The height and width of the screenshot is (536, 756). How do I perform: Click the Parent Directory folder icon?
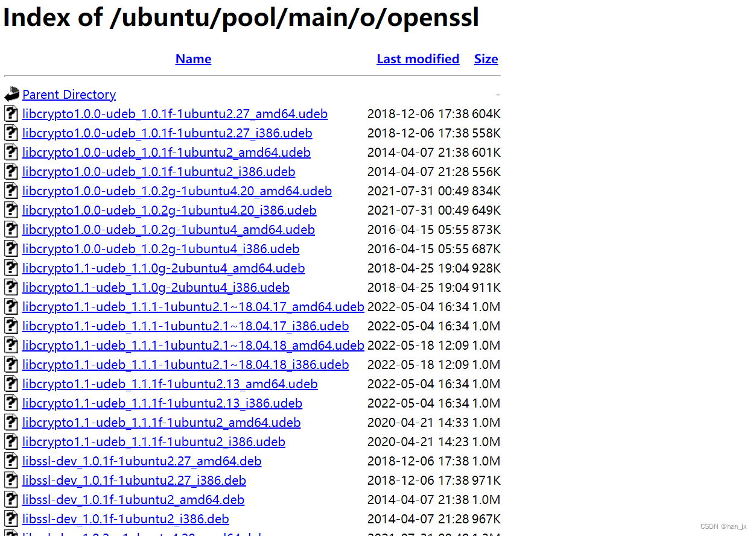coord(11,93)
